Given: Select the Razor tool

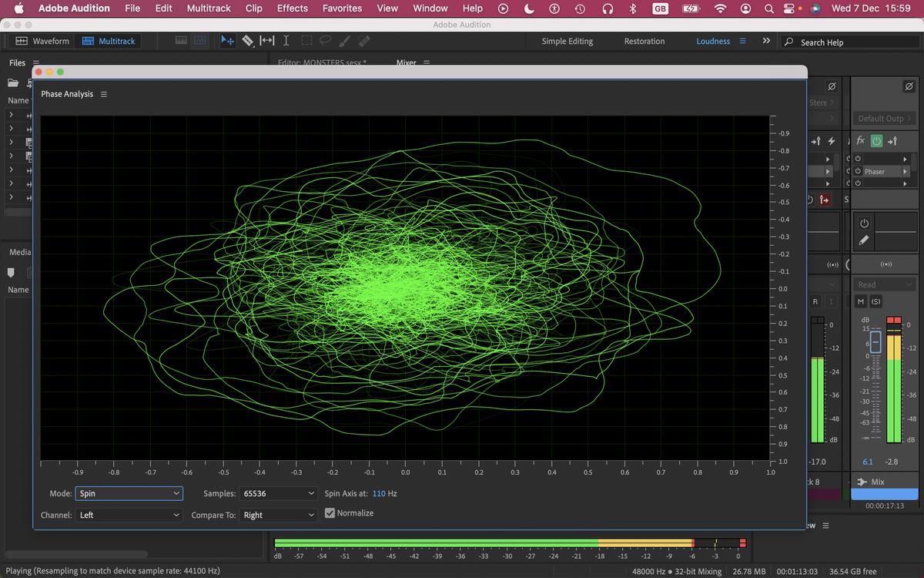Looking at the screenshot, I should (247, 40).
